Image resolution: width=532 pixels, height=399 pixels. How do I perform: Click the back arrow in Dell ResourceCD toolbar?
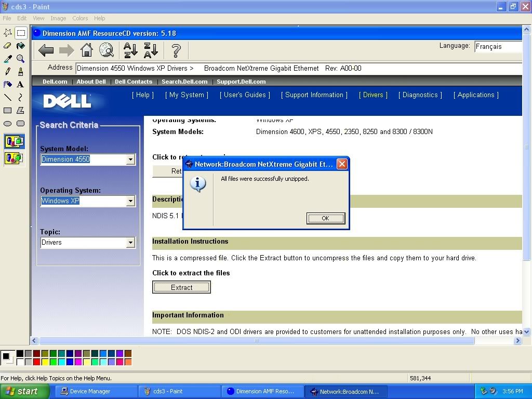[46, 50]
